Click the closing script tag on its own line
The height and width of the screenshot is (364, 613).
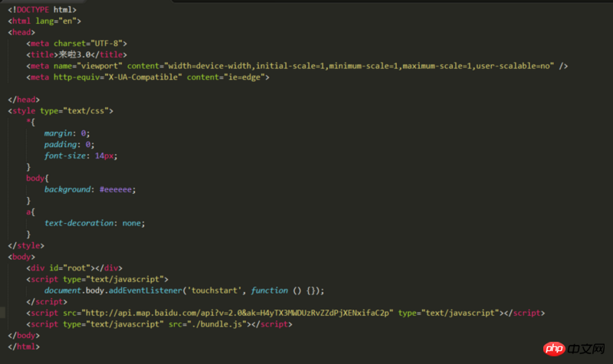pos(47,302)
